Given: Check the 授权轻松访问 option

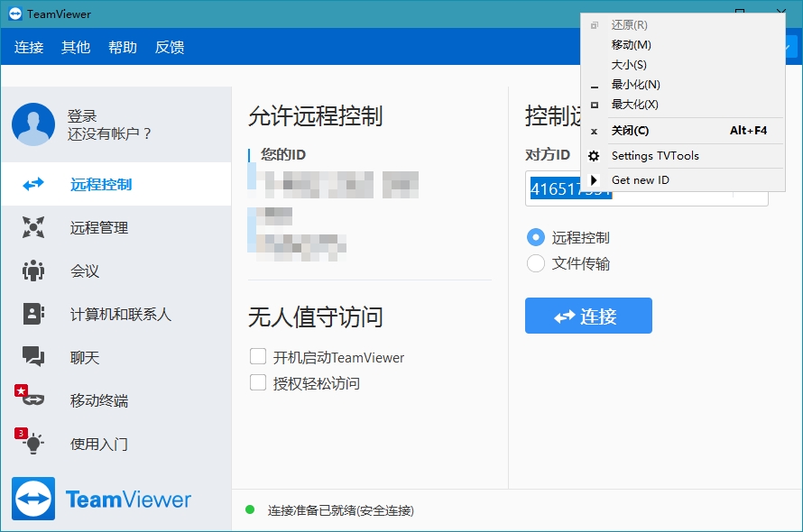Looking at the screenshot, I should coord(258,382).
